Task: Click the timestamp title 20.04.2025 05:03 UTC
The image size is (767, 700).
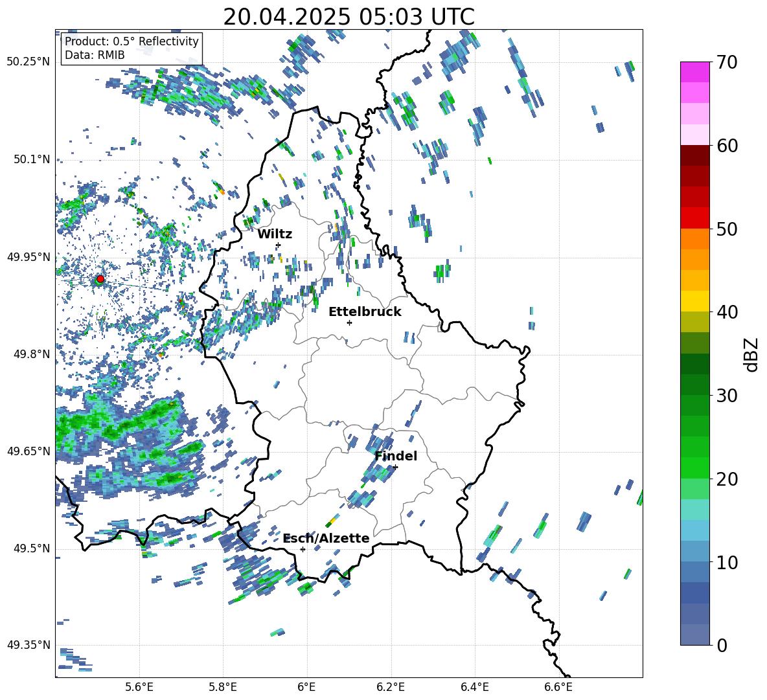Action: tap(349, 17)
